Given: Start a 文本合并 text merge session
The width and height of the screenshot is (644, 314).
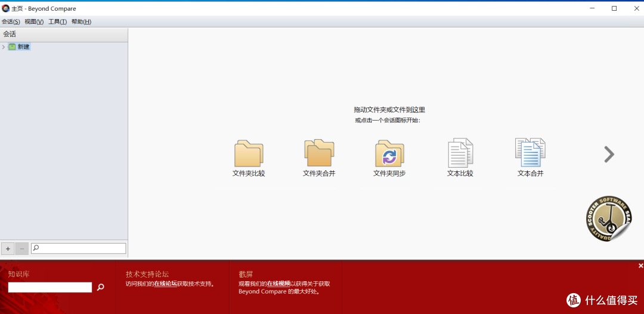Looking at the screenshot, I should point(530,158).
